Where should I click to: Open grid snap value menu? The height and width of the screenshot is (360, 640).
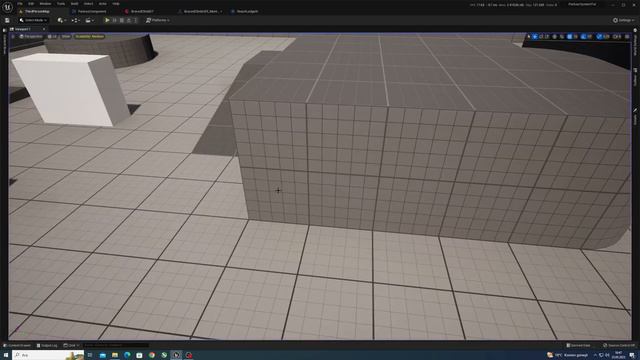tap(576, 37)
